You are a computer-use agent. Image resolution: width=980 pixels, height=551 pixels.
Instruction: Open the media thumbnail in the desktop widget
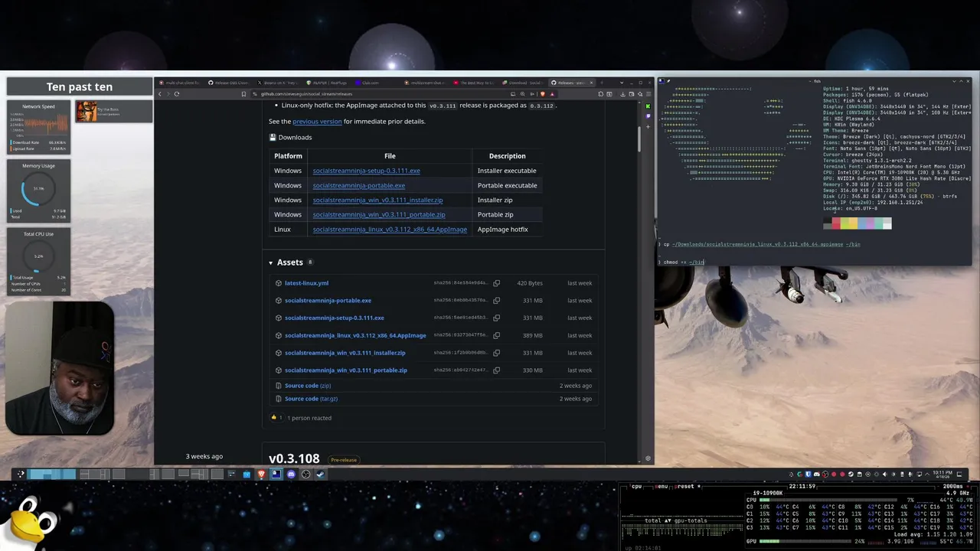click(x=86, y=112)
